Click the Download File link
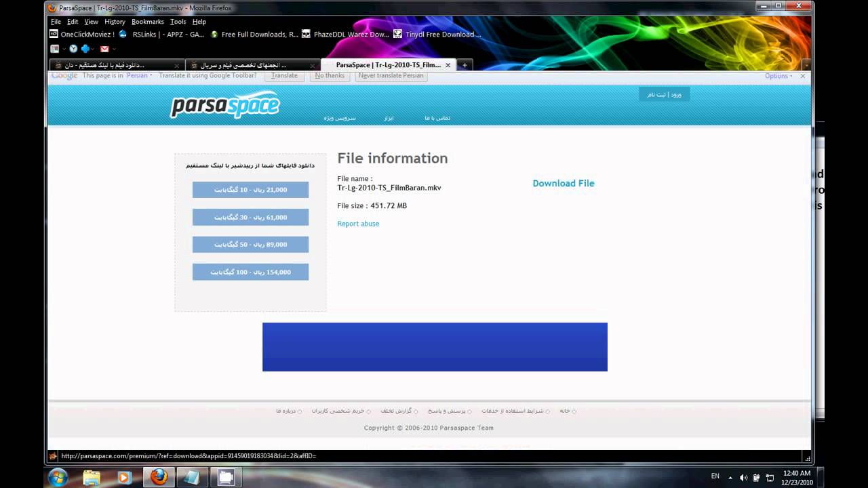Screen dimensions: 868x488 pyautogui.click(x=564, y=183)
